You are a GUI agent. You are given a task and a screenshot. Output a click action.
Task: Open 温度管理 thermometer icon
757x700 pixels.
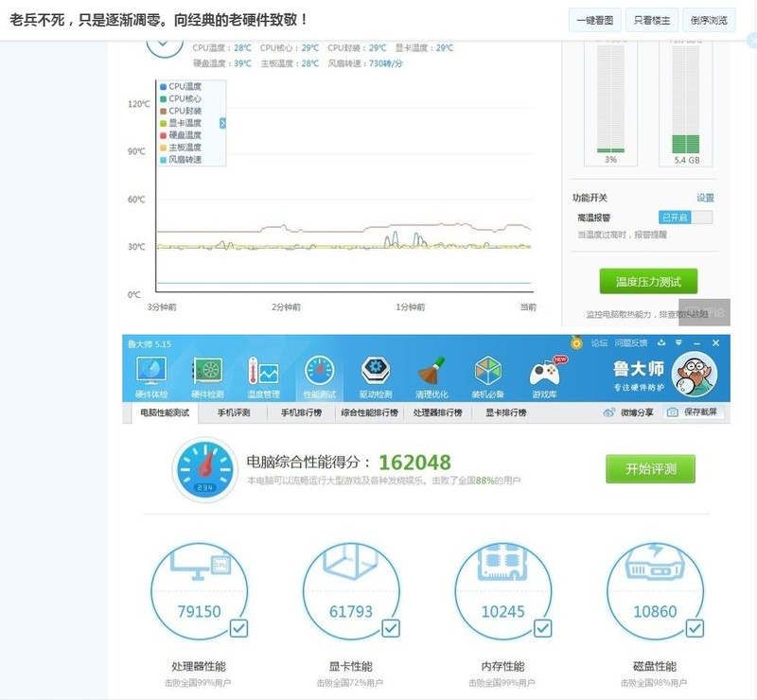263,372
